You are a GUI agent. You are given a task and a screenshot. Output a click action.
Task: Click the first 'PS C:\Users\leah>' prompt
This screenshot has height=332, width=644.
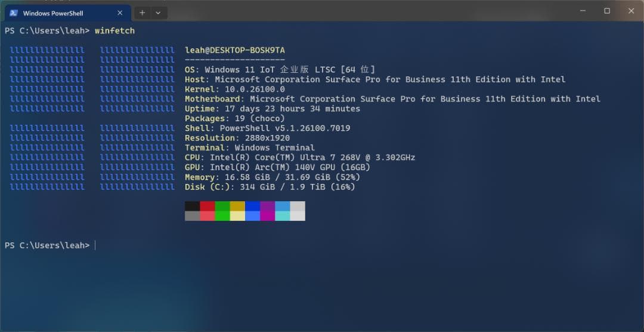(47, 31)
